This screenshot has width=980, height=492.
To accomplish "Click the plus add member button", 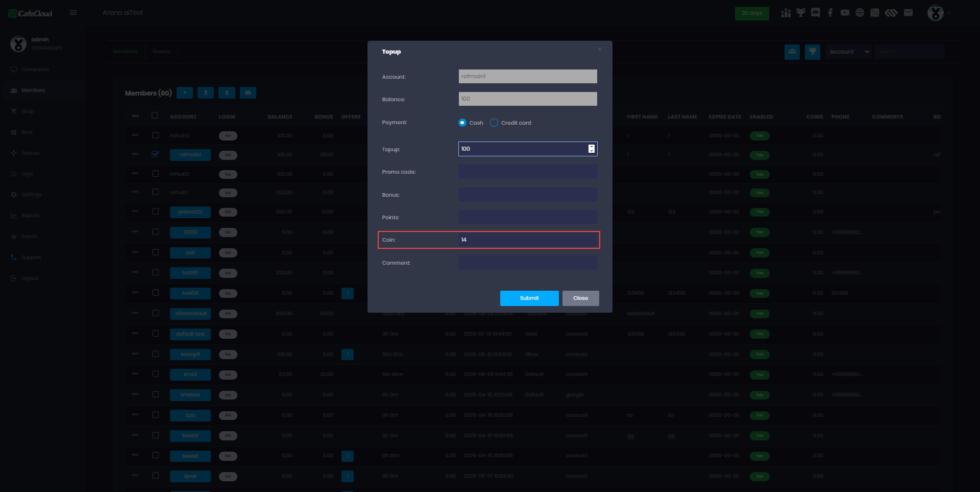I will (x=185, y=93).
